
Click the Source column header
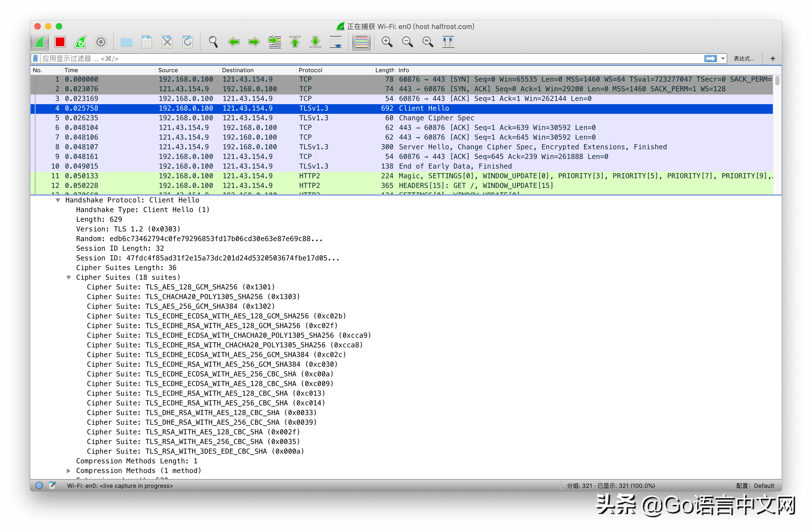[x=168, y=70]
